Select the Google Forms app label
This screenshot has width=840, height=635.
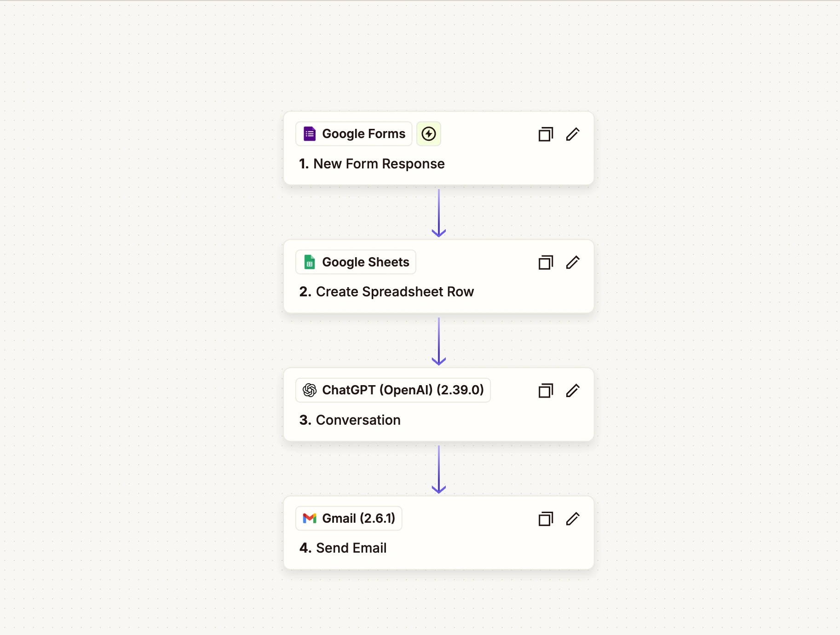(363, 134)
